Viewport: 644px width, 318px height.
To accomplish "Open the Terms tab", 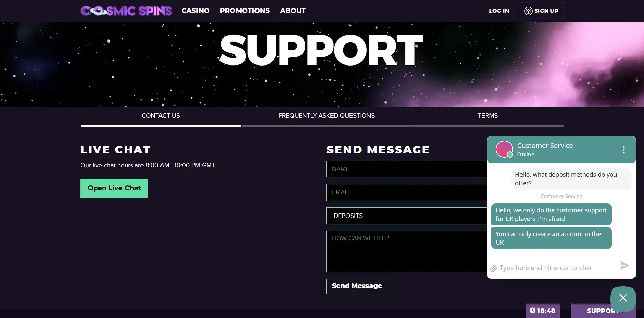I will 488,116.
